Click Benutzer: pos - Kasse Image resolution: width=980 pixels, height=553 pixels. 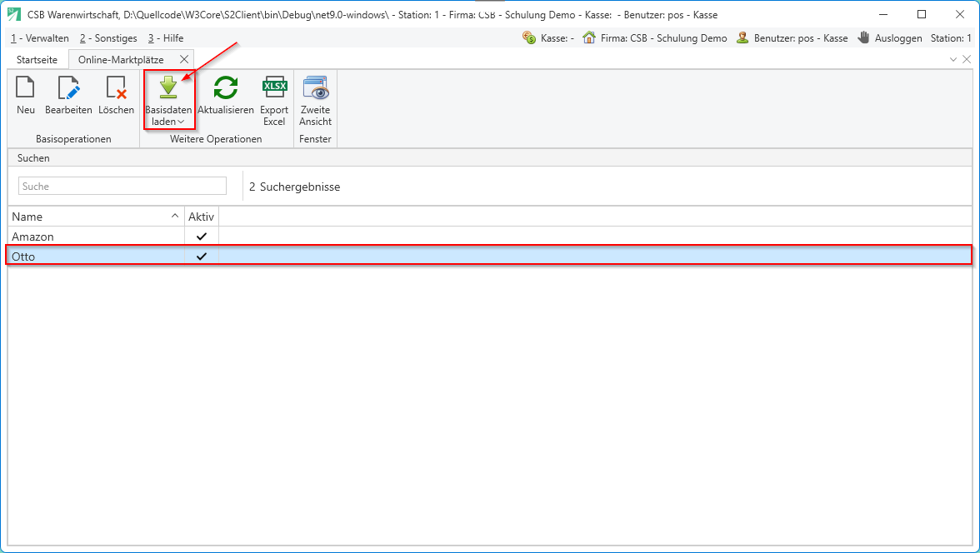click(792, 38)
